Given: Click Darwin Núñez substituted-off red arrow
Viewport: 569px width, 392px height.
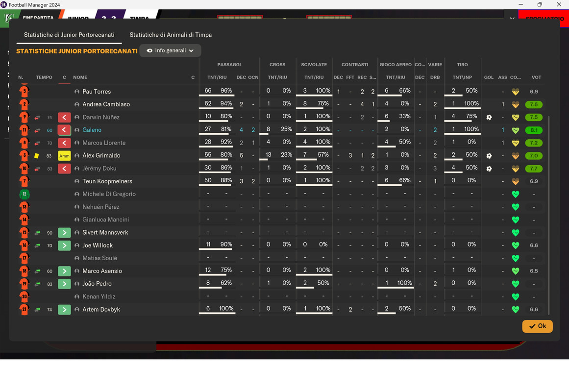Looking at the screenshot, I should pos(64,117).
